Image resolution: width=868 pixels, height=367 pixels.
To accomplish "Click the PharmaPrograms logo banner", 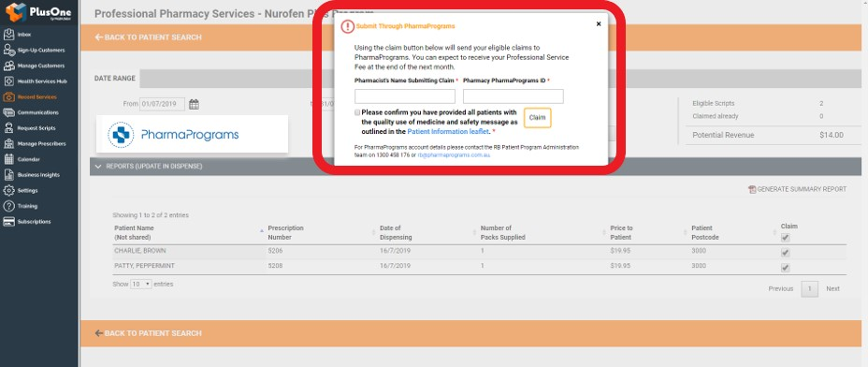I will coord(192,134).
